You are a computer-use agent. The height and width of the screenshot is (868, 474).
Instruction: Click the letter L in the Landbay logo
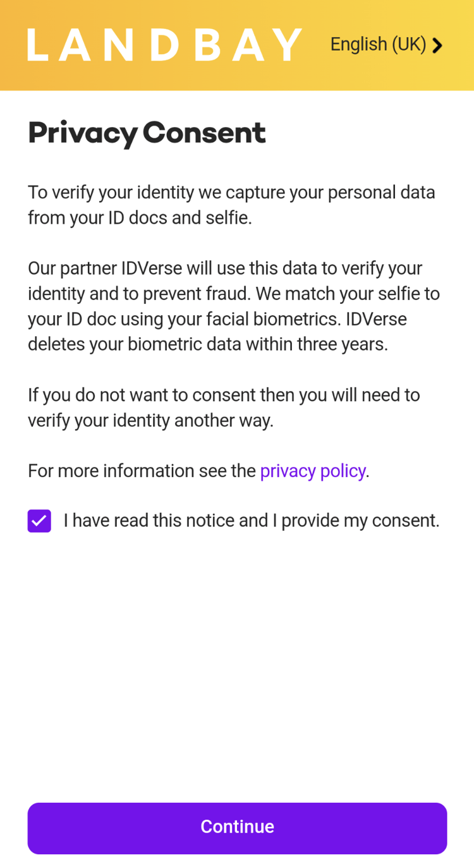[x=38, y=45]
